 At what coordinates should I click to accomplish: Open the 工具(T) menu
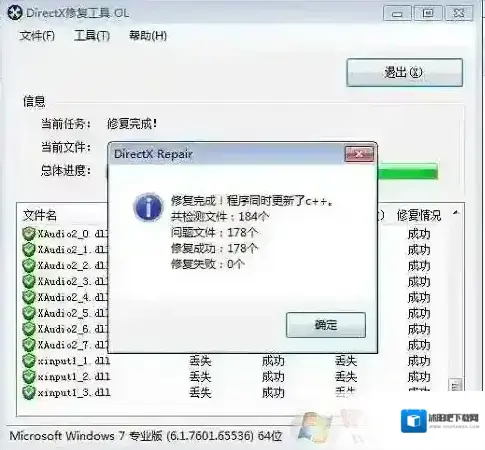92,35
